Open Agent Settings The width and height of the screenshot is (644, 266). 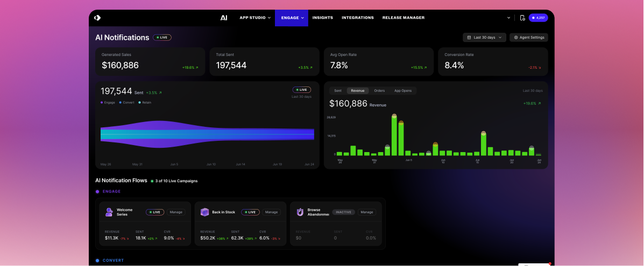[x=528, y=38]
